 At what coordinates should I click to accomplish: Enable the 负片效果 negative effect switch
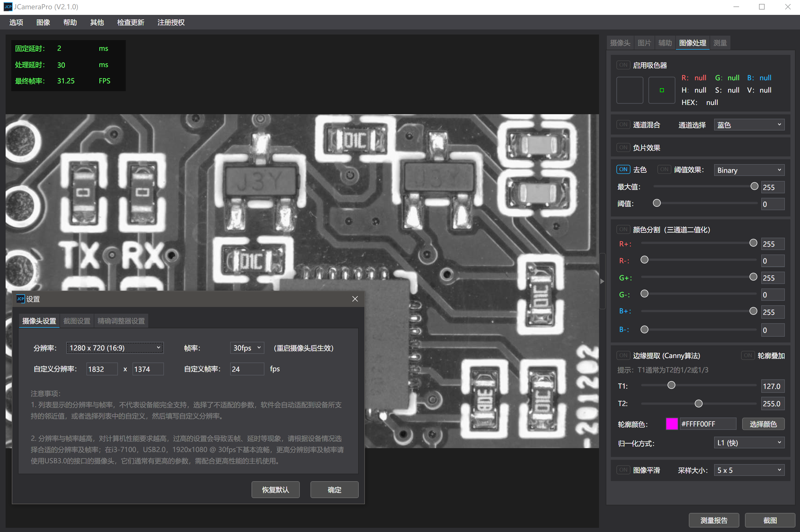623,148
